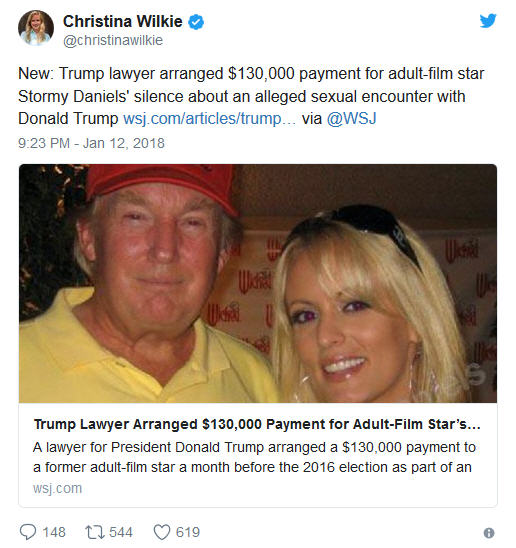Click the blue verified badge
516x548 pixels.
point(196,22)
